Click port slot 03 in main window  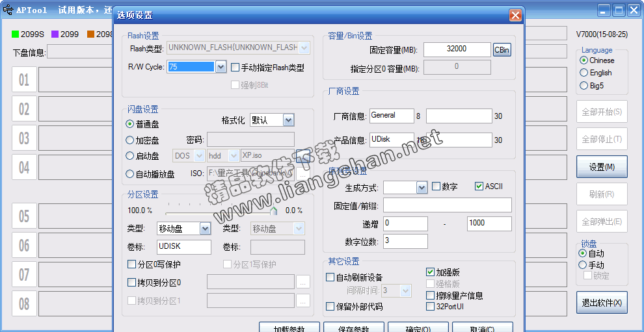(24, 138)
